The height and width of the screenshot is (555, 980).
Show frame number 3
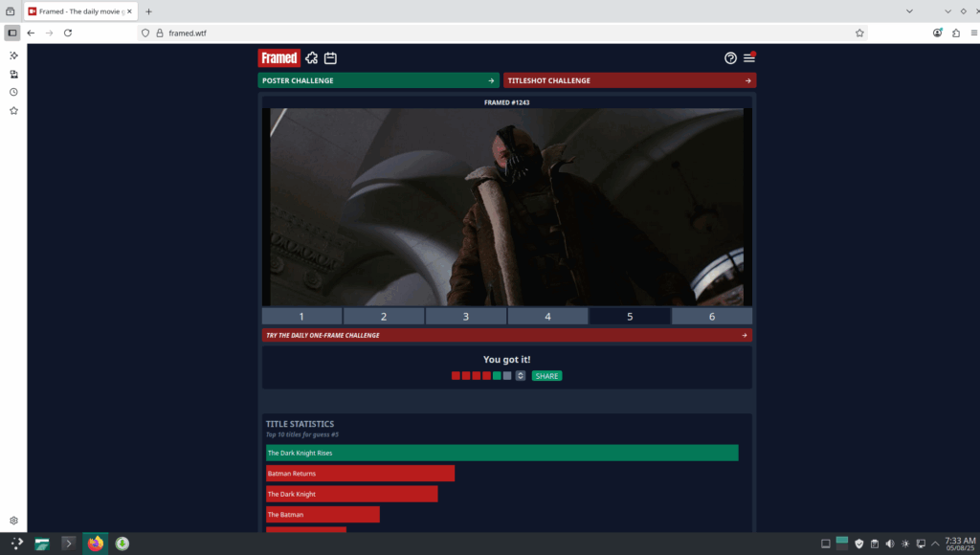[x=466, y=317]
